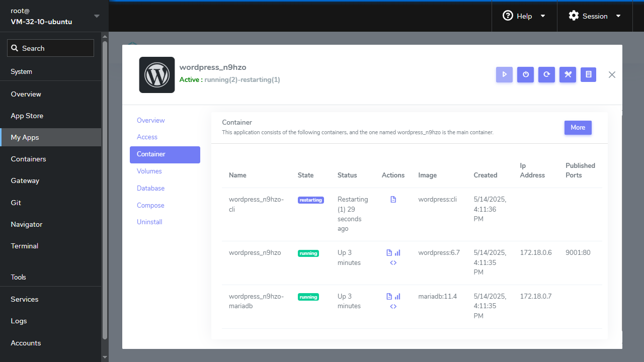
Task: Click the restarting state badge for wordpress_n9hzo-cli
Action: pos(311,200)
